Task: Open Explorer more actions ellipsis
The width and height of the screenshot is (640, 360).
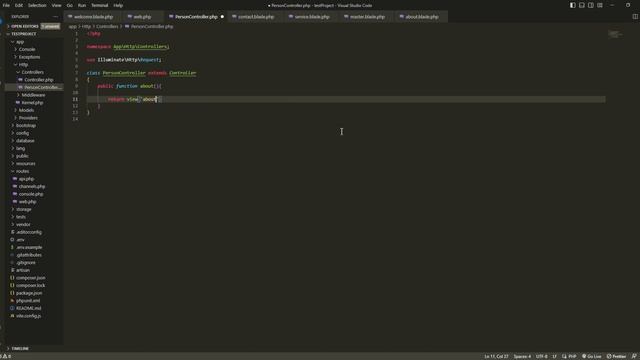Action: point(56,17)
